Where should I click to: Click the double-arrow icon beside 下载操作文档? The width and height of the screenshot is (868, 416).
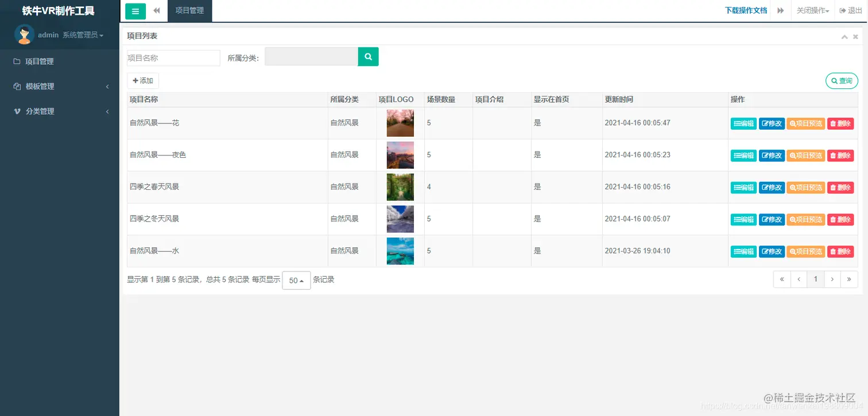point(781,10)
